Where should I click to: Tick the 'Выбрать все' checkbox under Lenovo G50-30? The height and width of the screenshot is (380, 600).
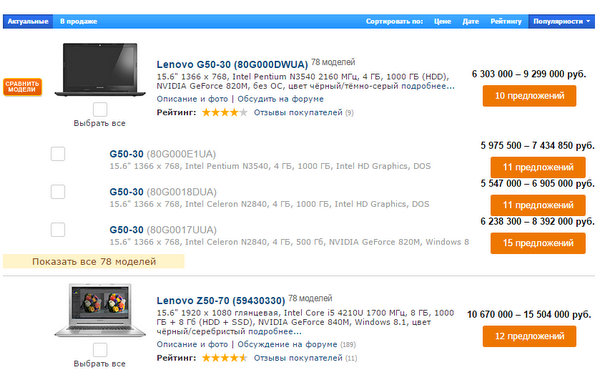pyautogui.click(x=100, y=109)
